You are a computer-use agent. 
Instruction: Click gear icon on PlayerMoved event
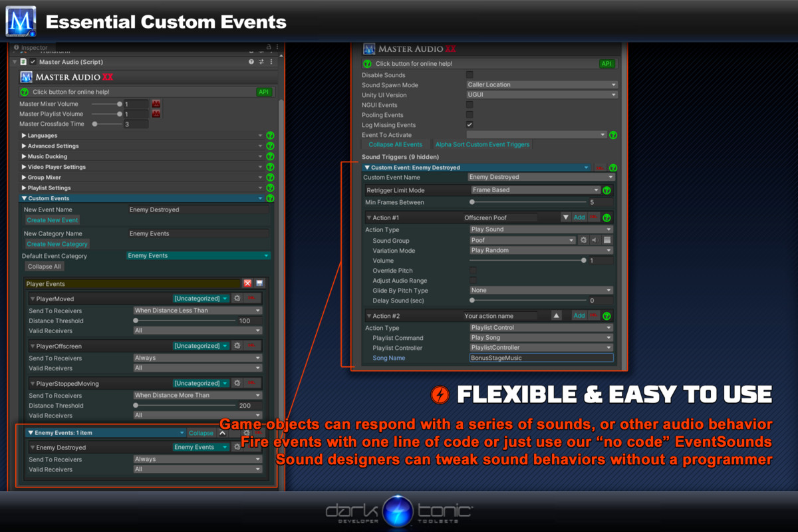pos(237,299)
